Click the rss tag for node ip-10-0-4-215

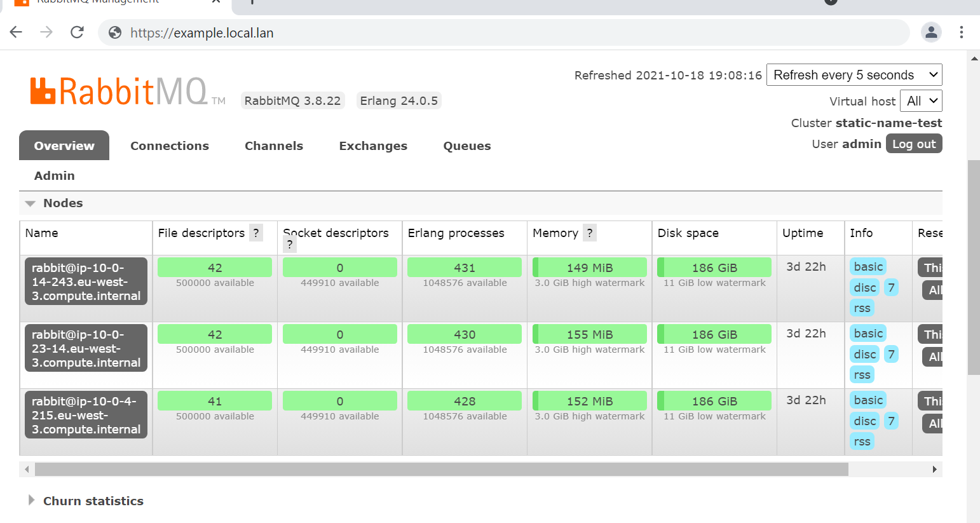(862, 442)
